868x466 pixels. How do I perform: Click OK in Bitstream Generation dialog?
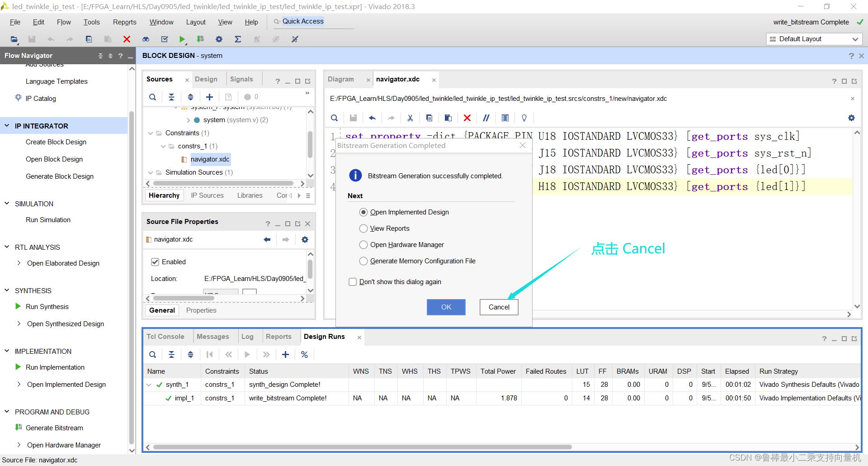click(x=446, y=307)
